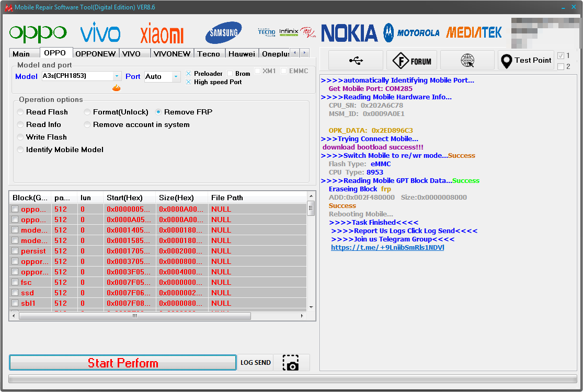Check the box for the persist block
The image size is (583, 392).
15,251
